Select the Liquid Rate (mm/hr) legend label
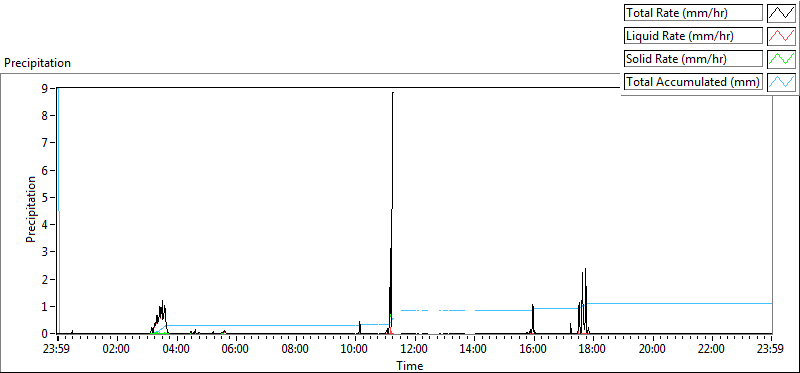This screenshot has width=800, height=373. [693, 36]
